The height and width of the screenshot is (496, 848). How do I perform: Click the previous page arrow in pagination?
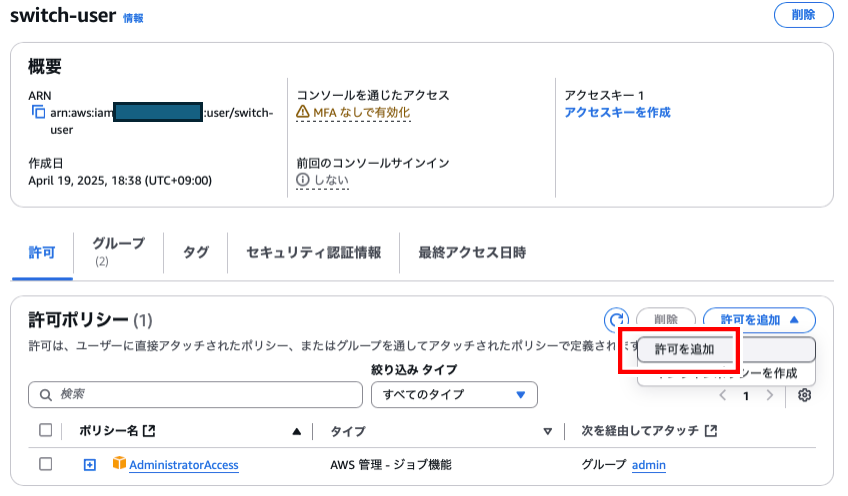(x=723, y=395)
